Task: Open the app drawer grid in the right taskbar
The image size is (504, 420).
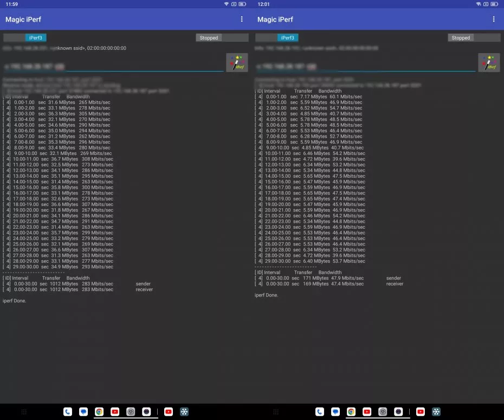Action: pos(276,412)
